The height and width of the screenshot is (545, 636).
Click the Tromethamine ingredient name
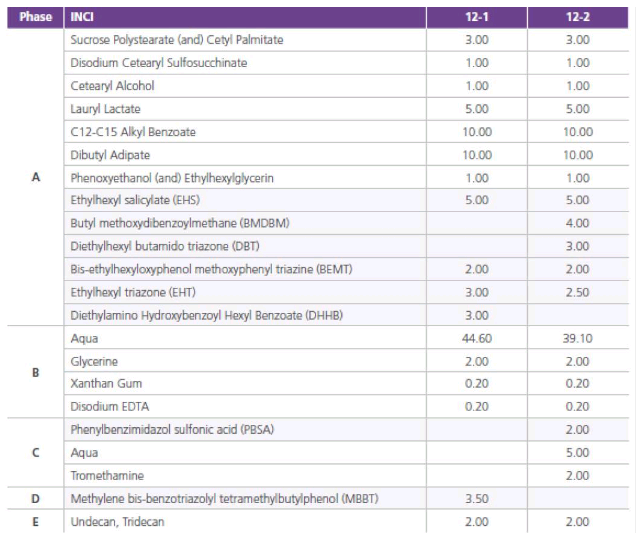(x=107, y=475)
